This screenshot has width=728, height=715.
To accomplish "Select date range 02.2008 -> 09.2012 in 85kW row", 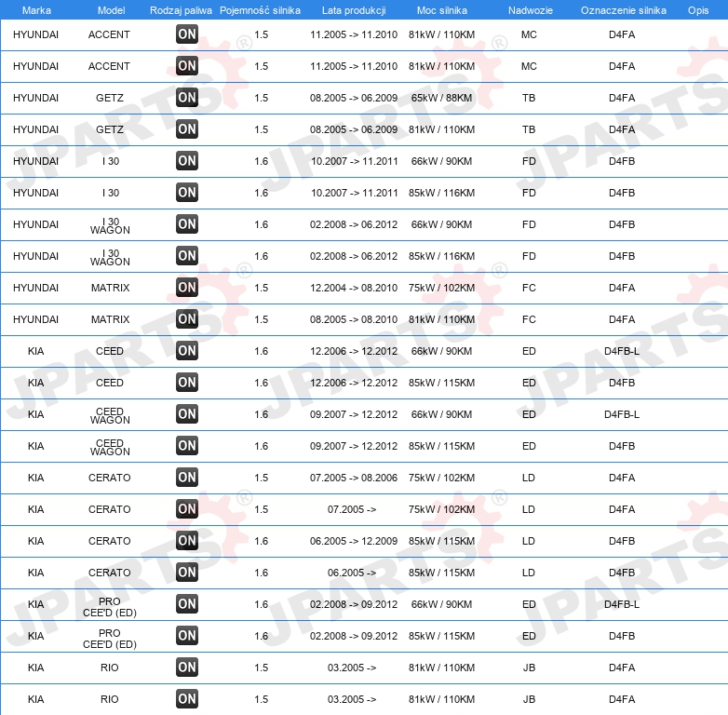I will 354,636.
